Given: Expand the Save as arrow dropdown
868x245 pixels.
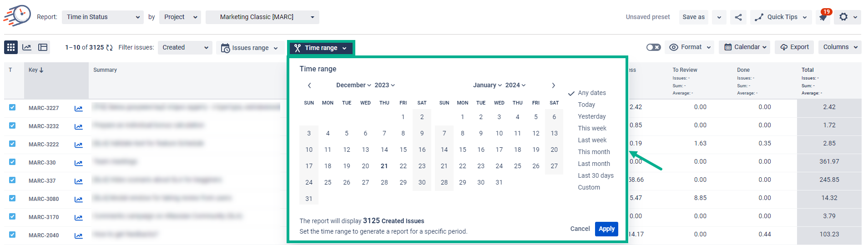Looking at the screenshot, I should (x=719, y=17).
